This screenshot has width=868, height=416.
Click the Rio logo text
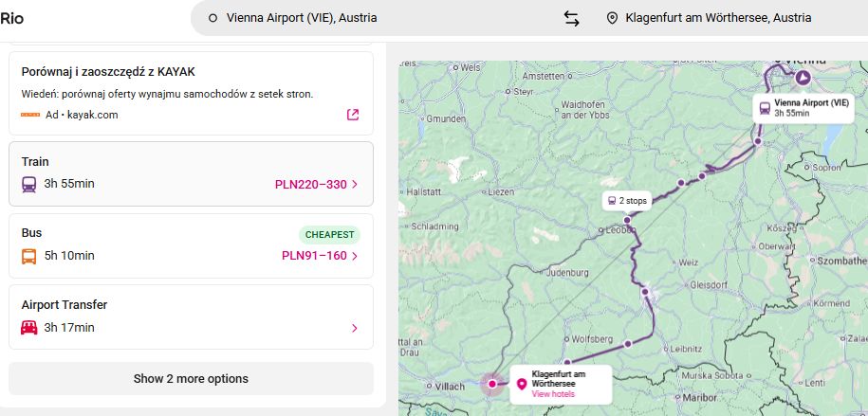pos(11,18)
